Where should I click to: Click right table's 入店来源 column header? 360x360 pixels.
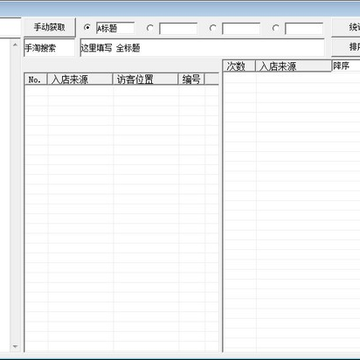[x=293, y=66]
